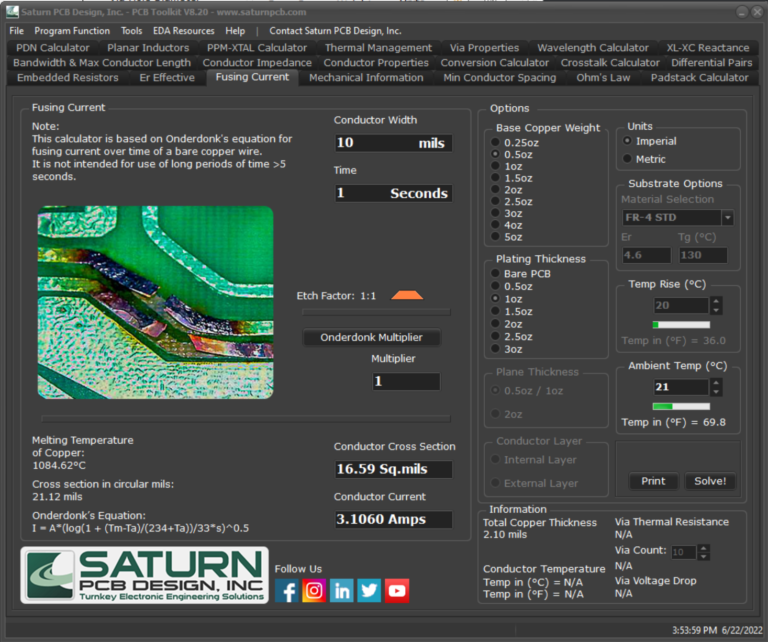
Task: Select 2oz base copper weight
Action: coord(496,189)
